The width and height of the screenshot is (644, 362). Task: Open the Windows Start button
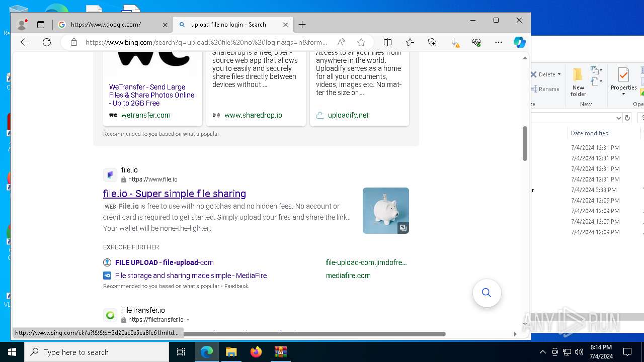point(12,352)
